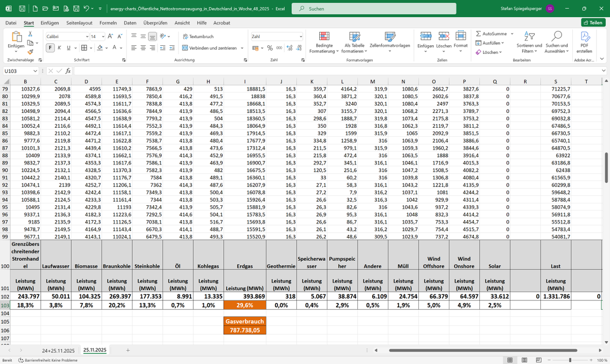Set bottom vertical alignment
The image size is (610, 364).
(x=152, y=36)
